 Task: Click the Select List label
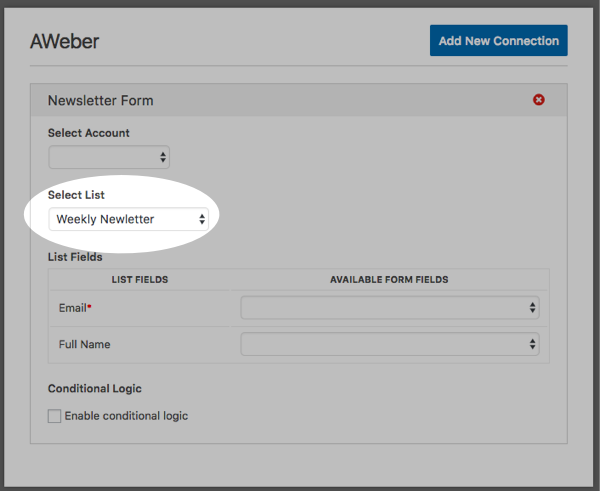(76, 194)
